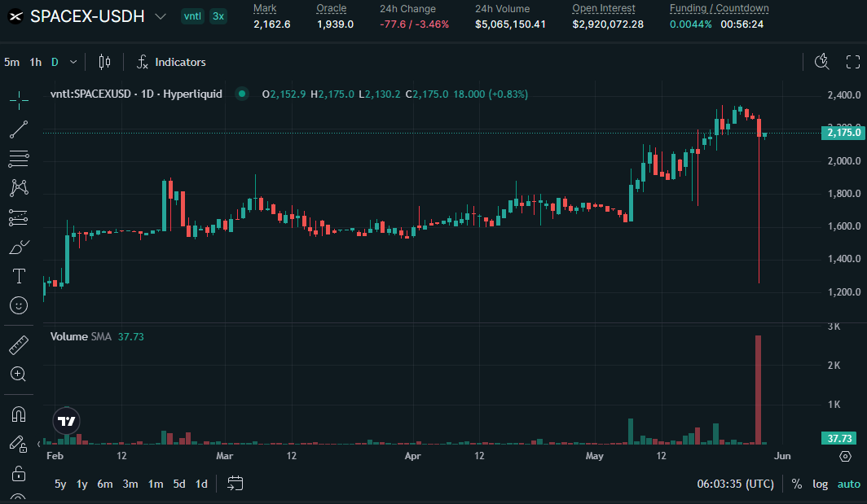Enter fullscreen chart mode

pos(853,62)
